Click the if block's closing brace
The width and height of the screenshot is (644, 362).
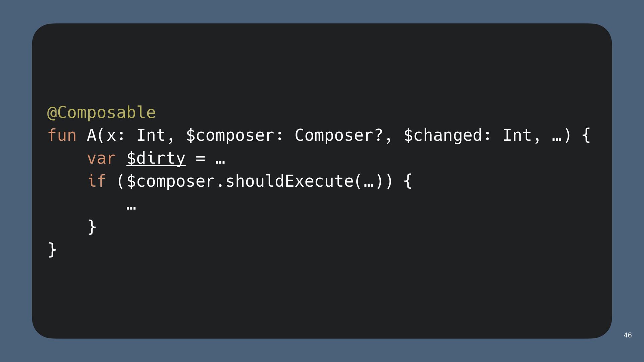(x=92, y=227)
